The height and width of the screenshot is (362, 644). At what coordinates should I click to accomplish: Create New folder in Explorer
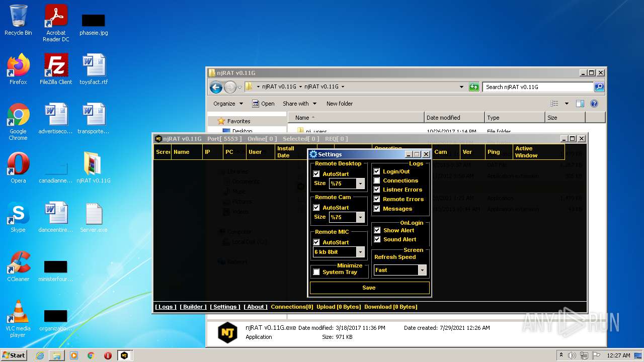click(x=340, y=104)
